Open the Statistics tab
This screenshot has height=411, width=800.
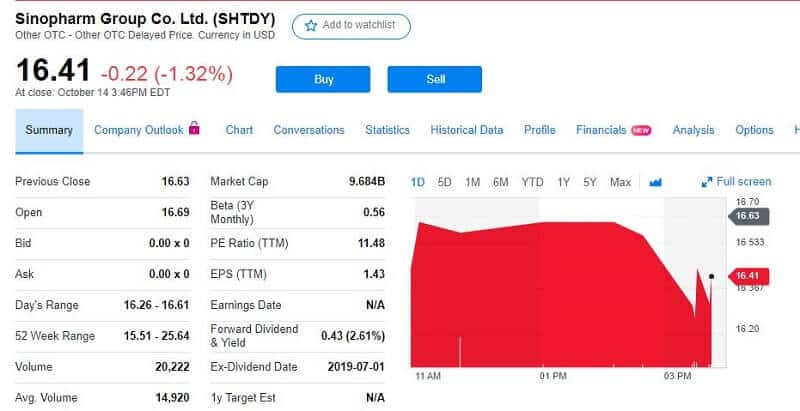point(387,130)
